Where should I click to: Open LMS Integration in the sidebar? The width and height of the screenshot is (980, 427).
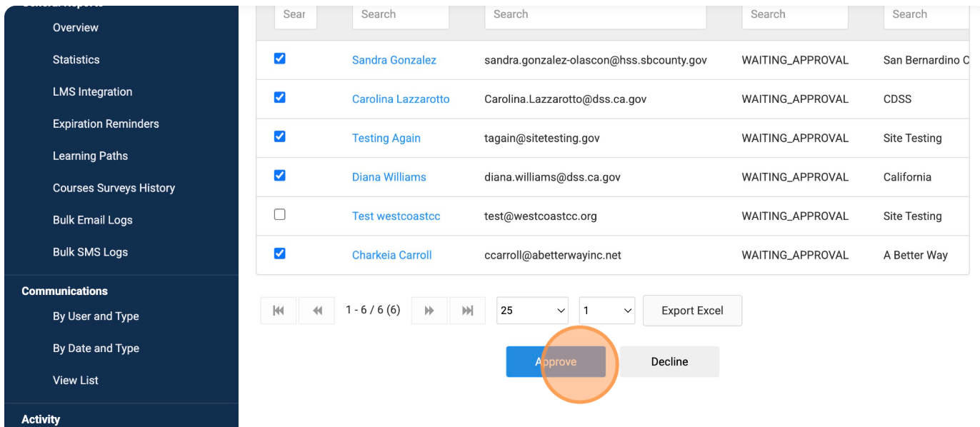(92, 92)
